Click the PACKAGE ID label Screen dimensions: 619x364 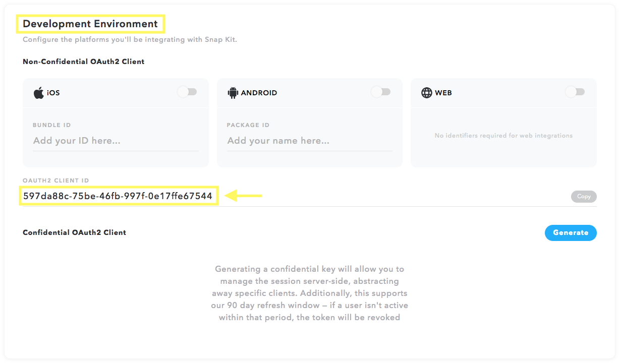point(248,125)
